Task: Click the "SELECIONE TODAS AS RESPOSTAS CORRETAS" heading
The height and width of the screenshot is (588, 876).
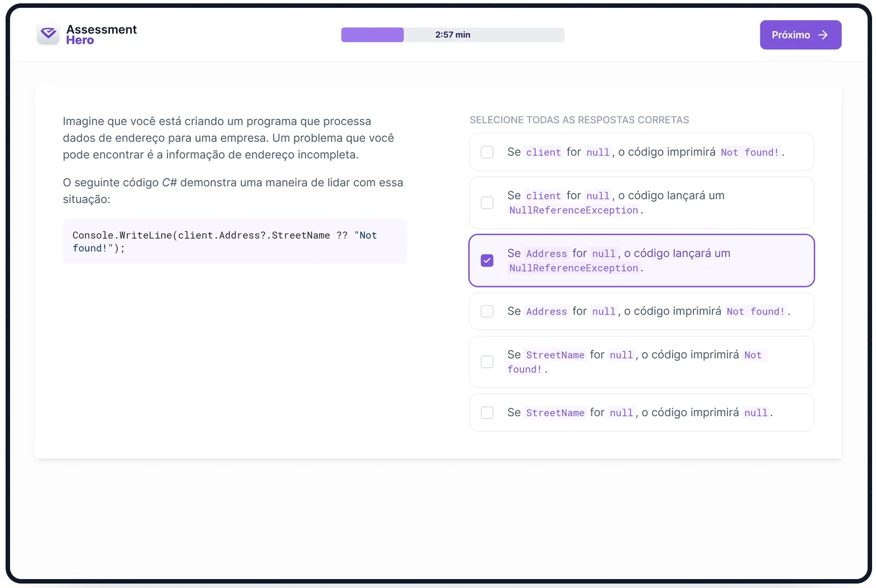Action: coord(579,120)
